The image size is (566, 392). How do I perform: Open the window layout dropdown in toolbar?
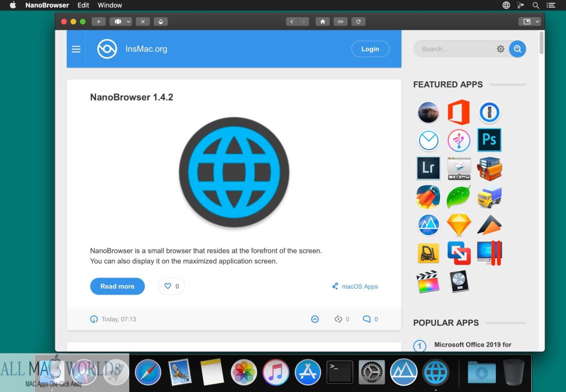[121, 22]
